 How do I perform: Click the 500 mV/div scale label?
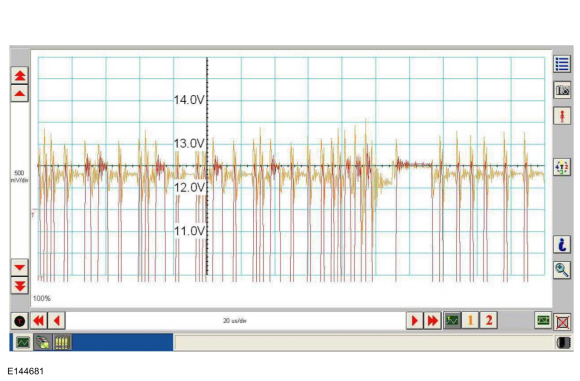click(x=19, y=176)
